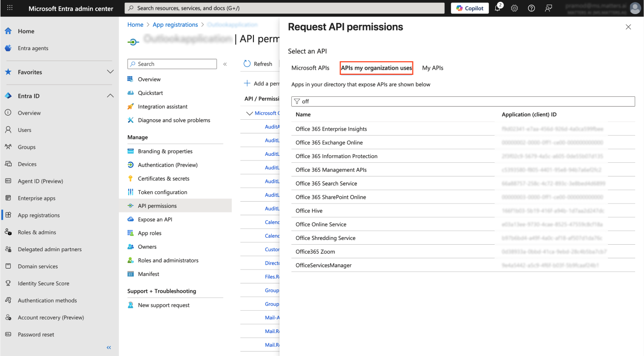Open the notifications bell icon

click(498, 8)
